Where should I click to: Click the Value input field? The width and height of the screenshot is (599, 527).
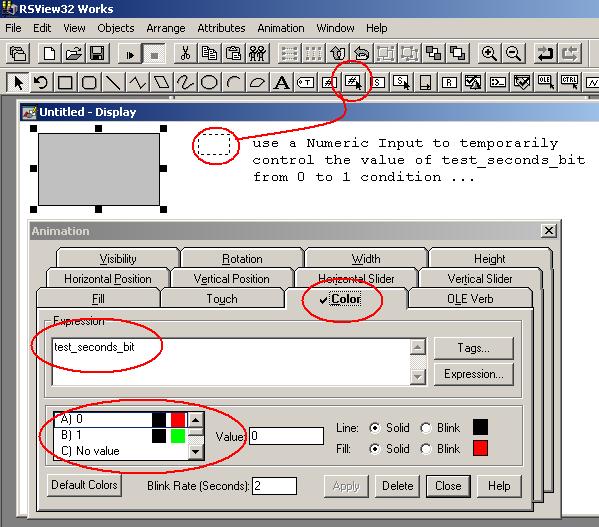286,436
